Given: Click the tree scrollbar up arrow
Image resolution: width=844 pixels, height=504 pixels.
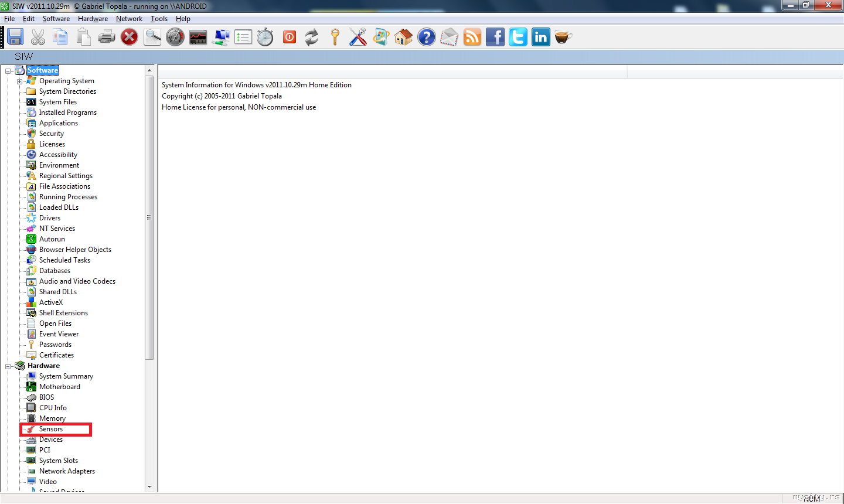Looking at the screenshot, I should (149, 70).
